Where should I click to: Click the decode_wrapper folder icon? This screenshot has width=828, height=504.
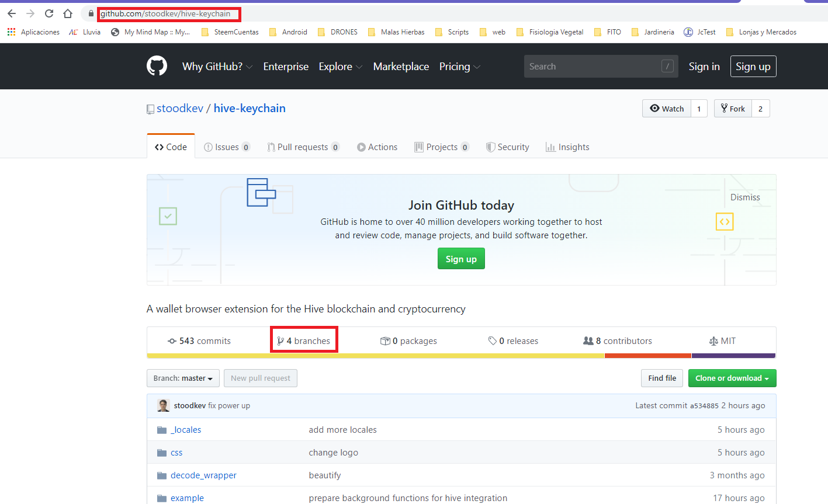click(x=162, y=475)
